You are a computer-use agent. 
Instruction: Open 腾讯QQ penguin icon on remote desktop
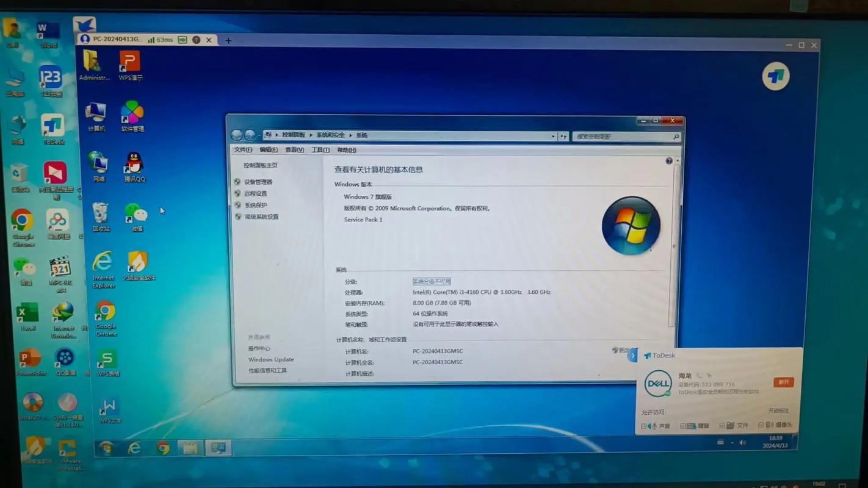click(x=134, y=167)
